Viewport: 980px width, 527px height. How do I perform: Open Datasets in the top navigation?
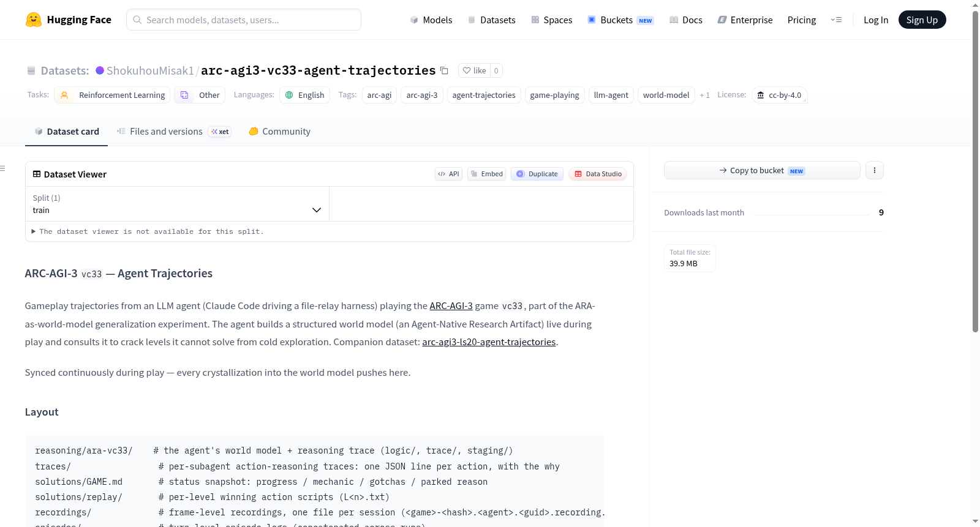pos(491,20)
